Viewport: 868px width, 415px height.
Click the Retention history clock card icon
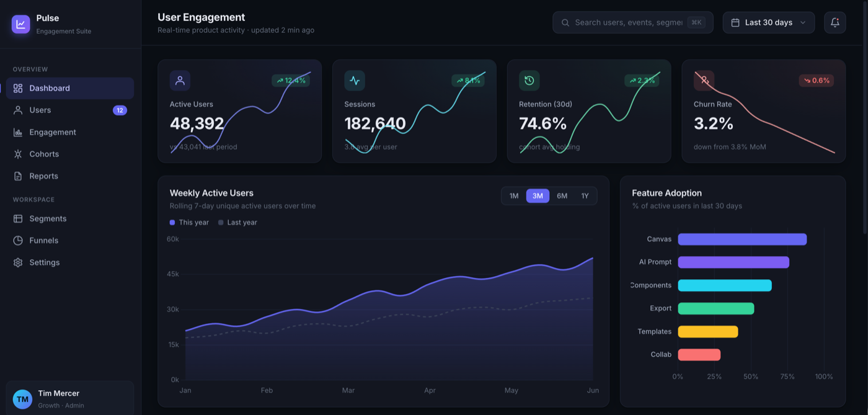[x=529, y=81]
